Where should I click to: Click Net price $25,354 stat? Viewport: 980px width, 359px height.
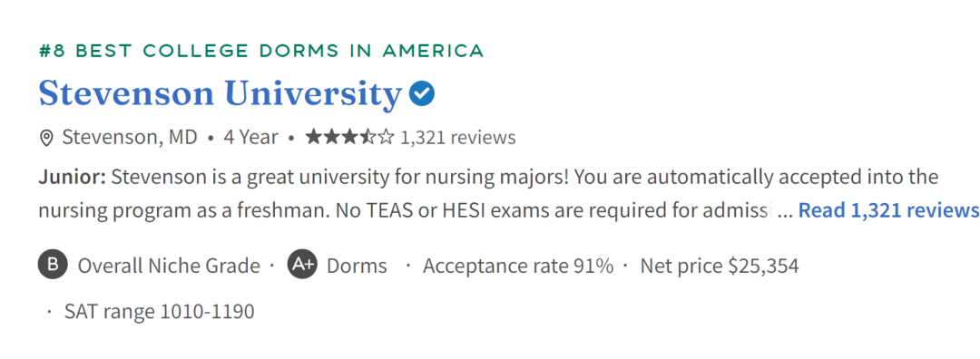click(x=720, y=266)
